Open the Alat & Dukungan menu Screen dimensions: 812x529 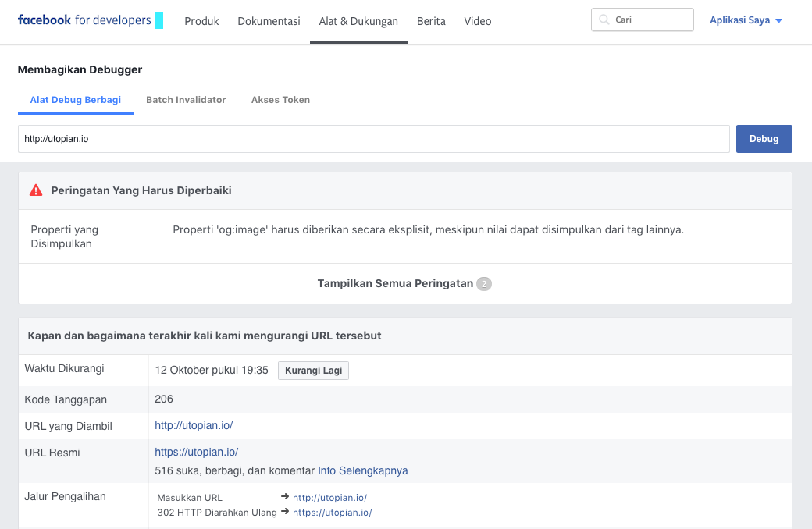[358, 21]
